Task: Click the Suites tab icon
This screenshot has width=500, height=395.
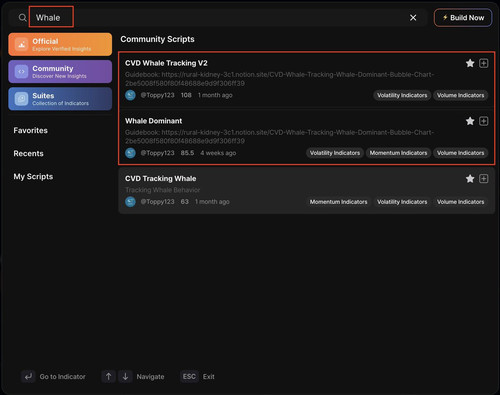Action: point(22,99)
